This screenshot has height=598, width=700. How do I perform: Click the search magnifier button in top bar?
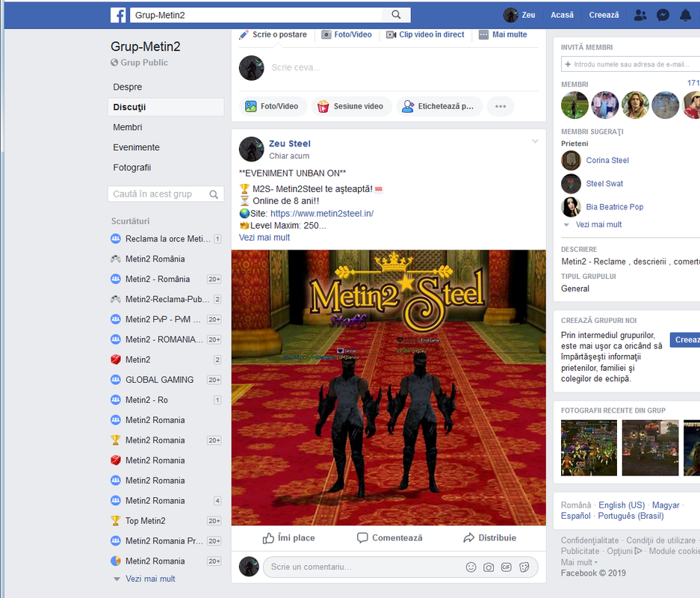tap(396, 15)
